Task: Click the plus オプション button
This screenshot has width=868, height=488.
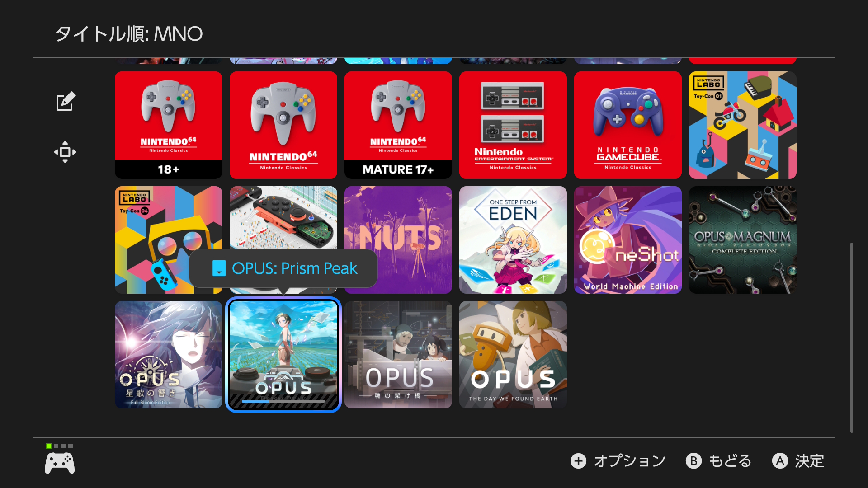Action: pos(618,461)
